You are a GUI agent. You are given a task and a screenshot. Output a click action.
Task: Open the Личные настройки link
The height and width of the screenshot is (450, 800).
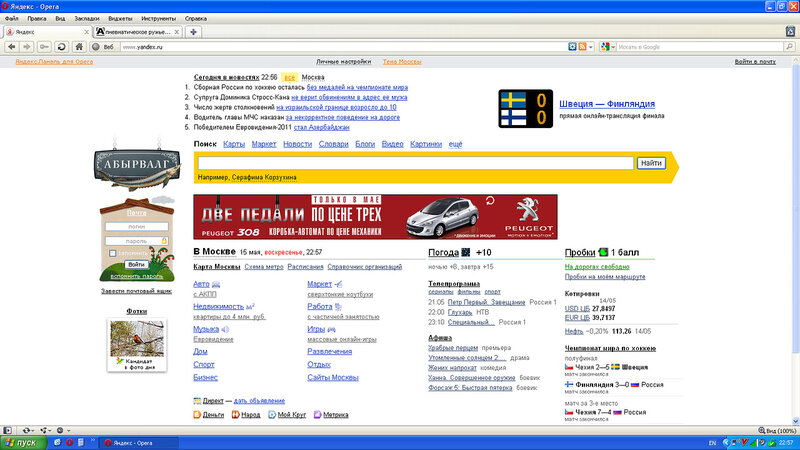343,61
